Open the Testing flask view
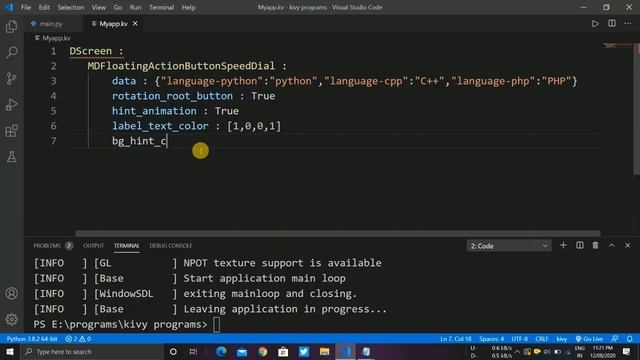 click(11, 157)
